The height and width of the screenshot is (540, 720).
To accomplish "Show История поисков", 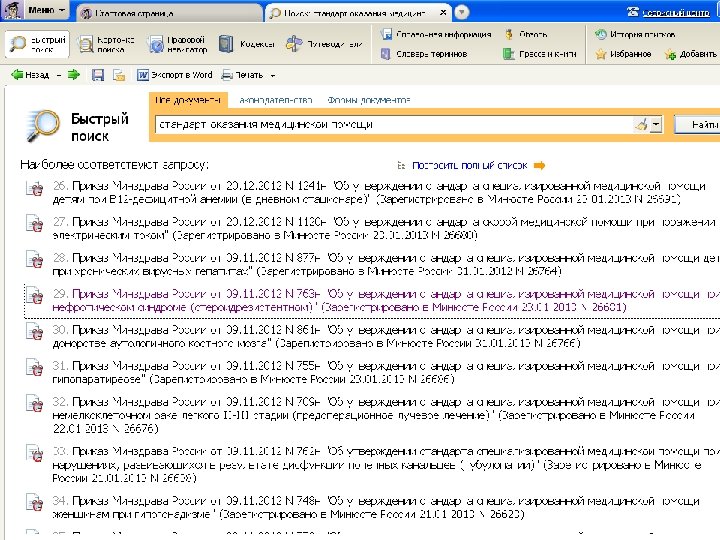I will point(635,34).
